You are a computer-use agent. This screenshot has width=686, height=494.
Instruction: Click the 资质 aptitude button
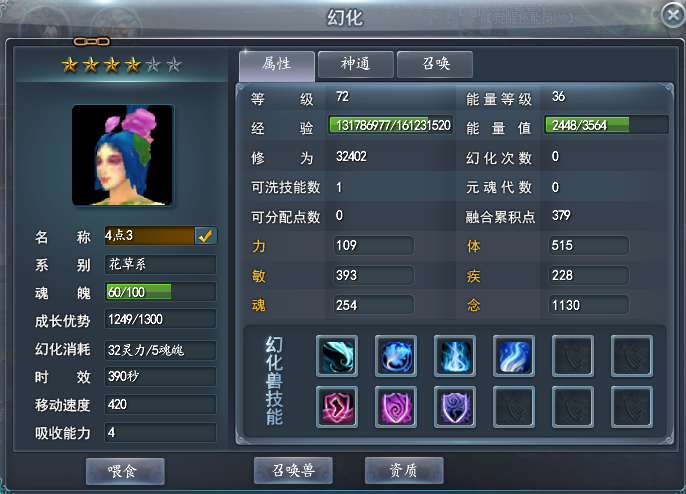404,470
